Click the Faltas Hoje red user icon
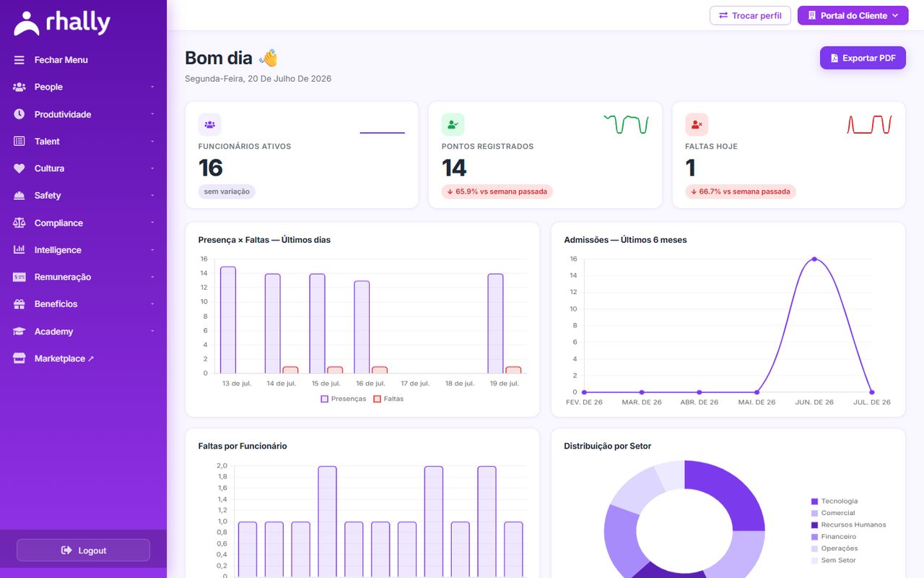The image size is (924, 578). [x=697, y=124]
